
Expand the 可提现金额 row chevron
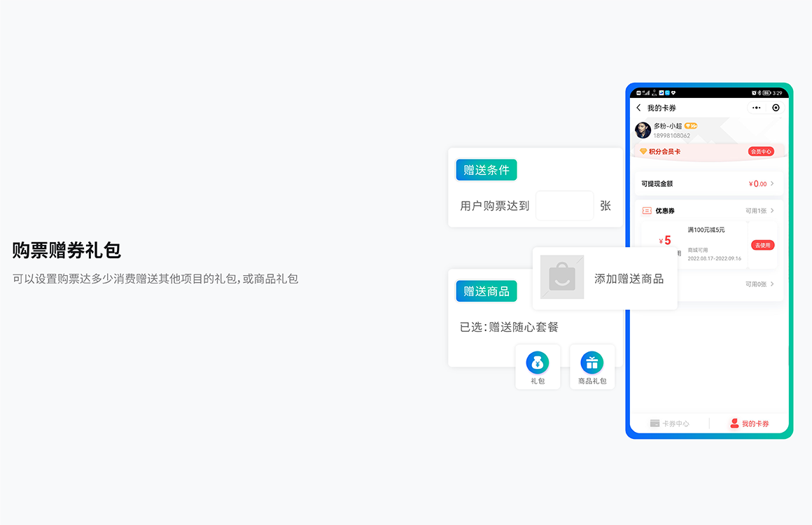772,184
